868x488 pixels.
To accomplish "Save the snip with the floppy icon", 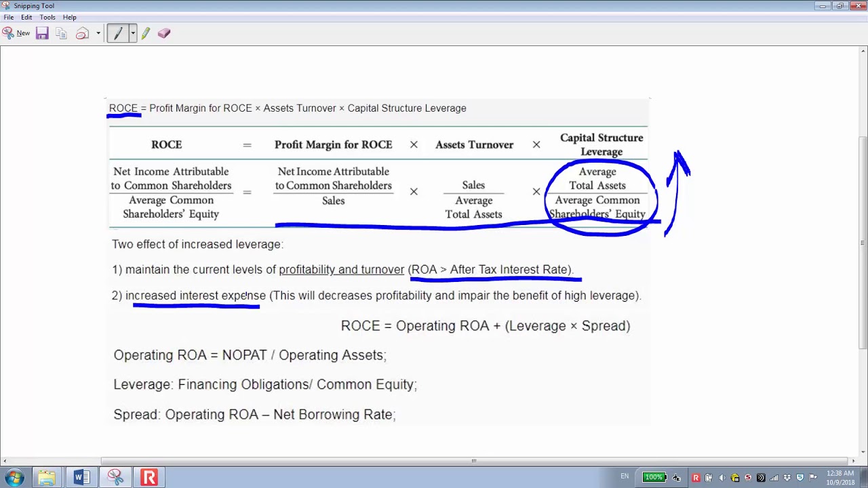I will [42, 33].
